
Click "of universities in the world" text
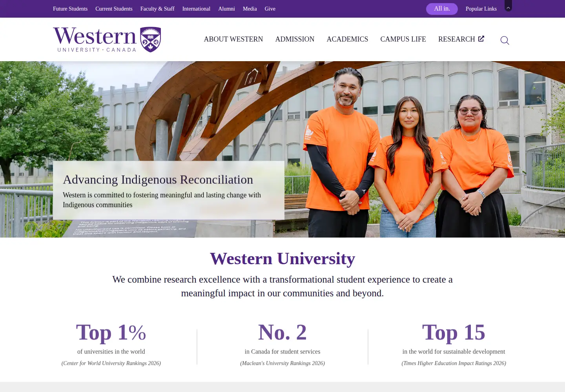pos(111,352)
